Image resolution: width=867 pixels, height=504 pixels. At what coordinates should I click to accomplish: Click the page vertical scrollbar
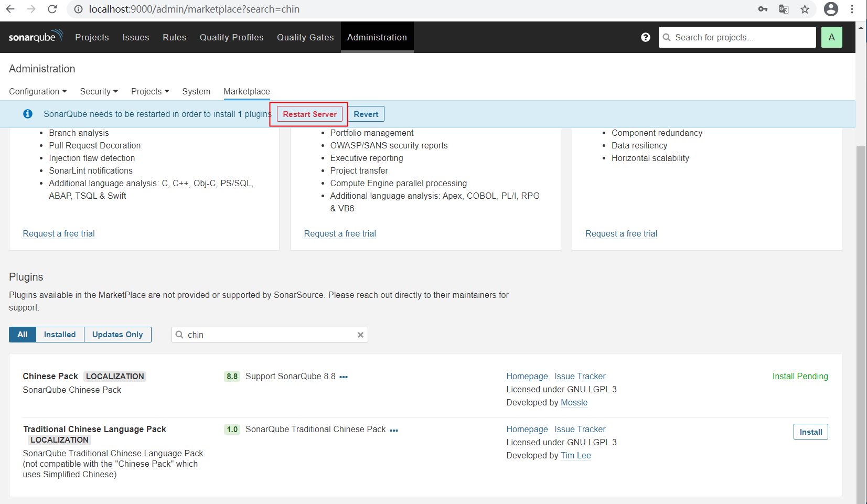861,325
